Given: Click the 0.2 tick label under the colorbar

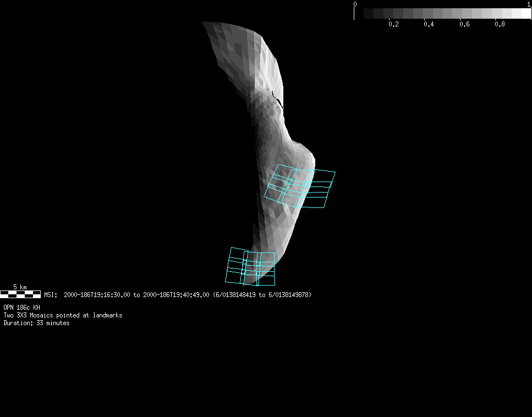Looking at the screenshot, I should (x=393, y=24).
